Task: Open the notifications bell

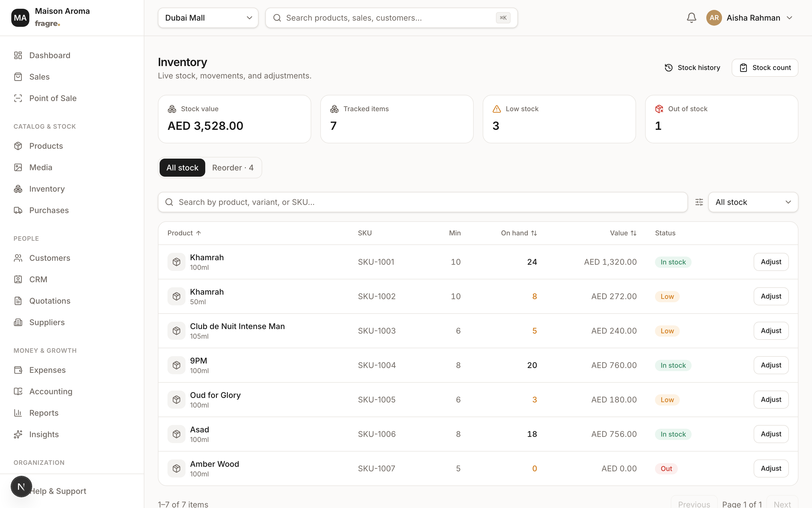Action: [691, 18]
